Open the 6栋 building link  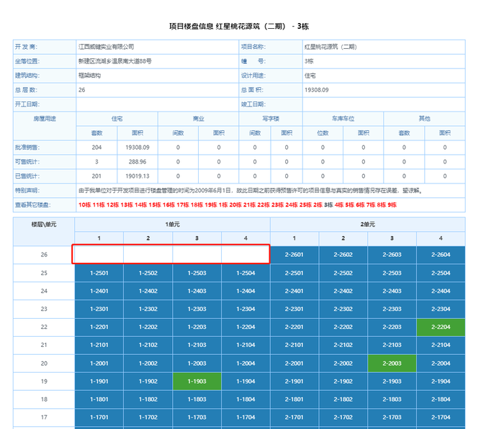[360, 204]
